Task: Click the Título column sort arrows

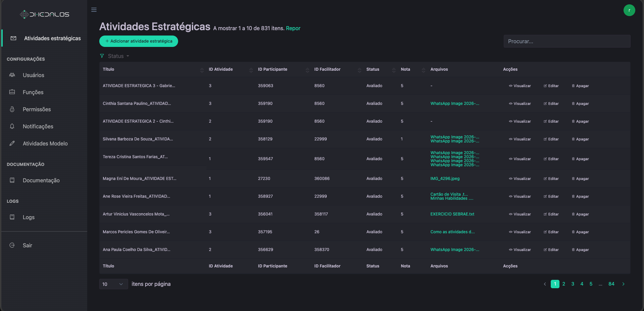Action: click(x=202, y=70)
